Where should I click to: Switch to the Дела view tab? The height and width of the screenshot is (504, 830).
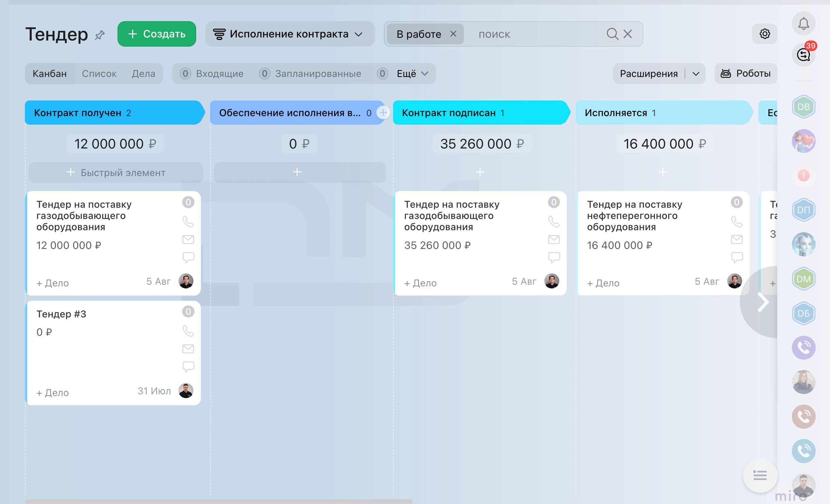[143, 74]
